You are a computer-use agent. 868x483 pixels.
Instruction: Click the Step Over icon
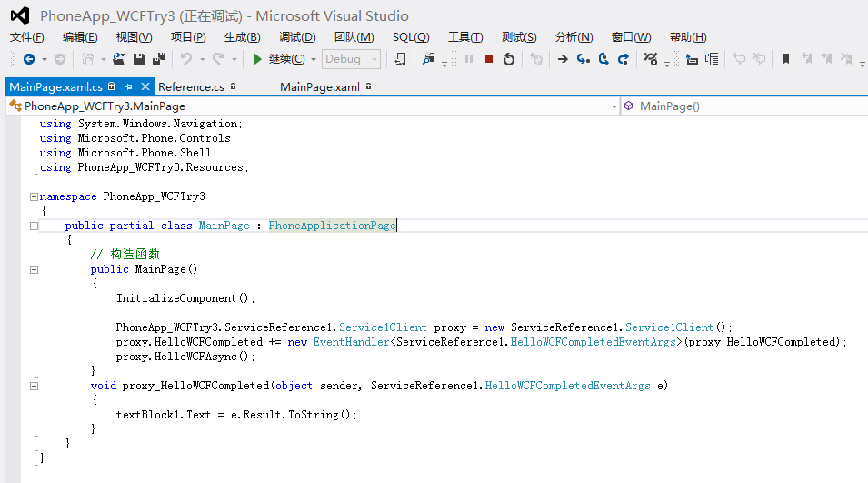(604, 59)
